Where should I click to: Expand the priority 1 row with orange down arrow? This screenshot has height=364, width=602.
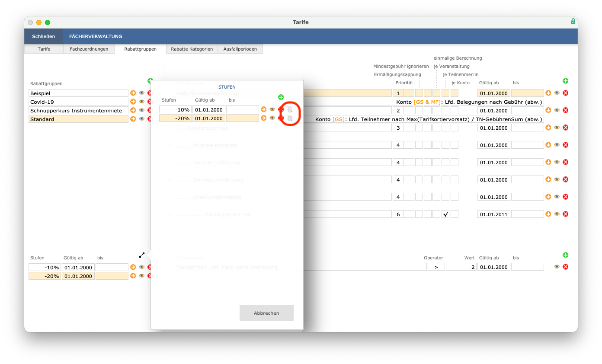tap(548, 93)
